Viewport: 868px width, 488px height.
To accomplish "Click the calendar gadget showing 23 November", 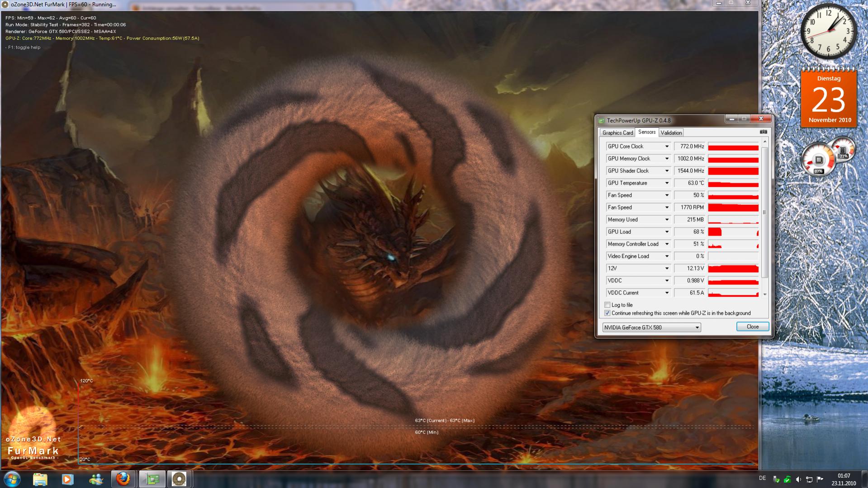I will tap(829, 97).
